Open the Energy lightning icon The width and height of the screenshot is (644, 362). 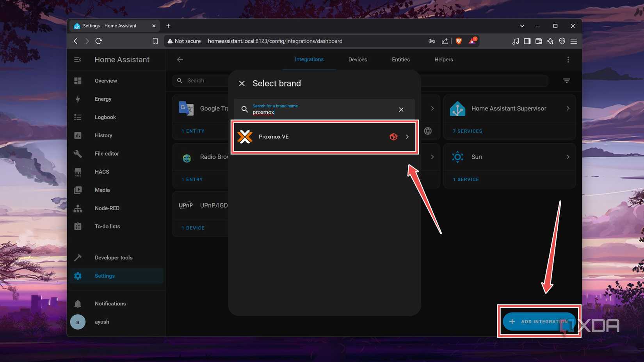pyautogui.click(x=78, y=99)
